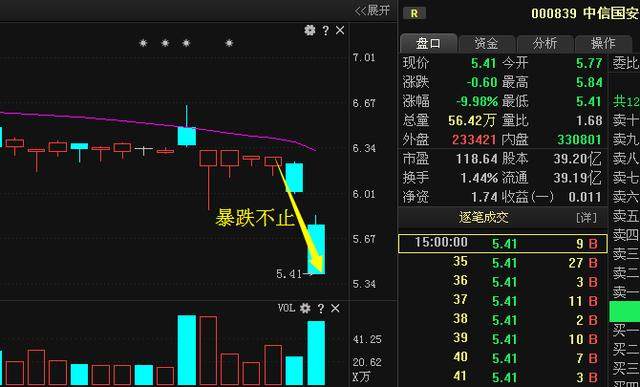This screenshot has height=387, width=640.
Task: Click the second info star marker
Action: [x=165, y=43]
